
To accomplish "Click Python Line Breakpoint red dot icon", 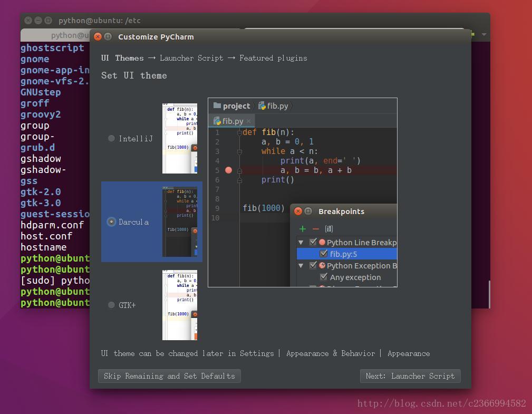I will coord(322,242).
